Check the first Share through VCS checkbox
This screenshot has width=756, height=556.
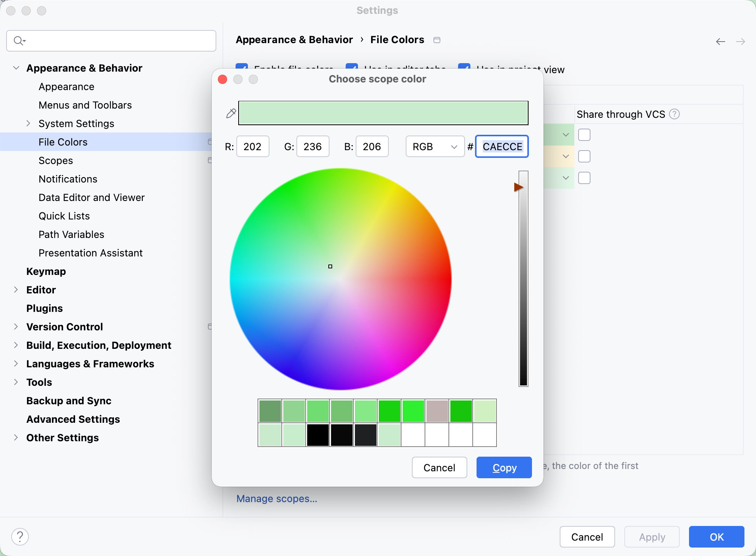(584, 135)
